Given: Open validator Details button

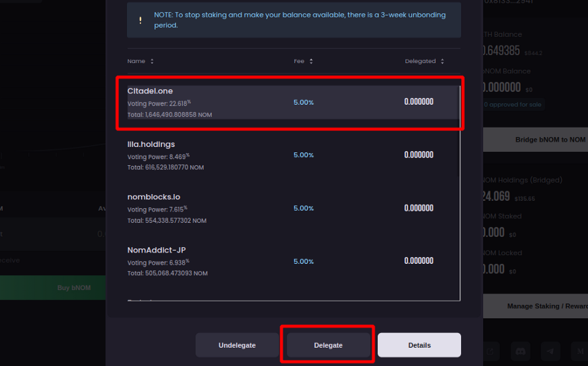Looking at the screenshot, I should [419, 345].
